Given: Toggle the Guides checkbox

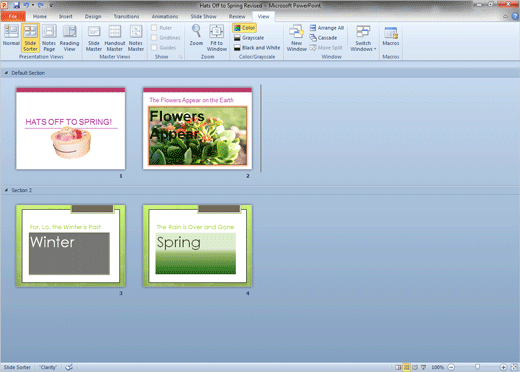Looking at the screenshot, I should 154,48.
